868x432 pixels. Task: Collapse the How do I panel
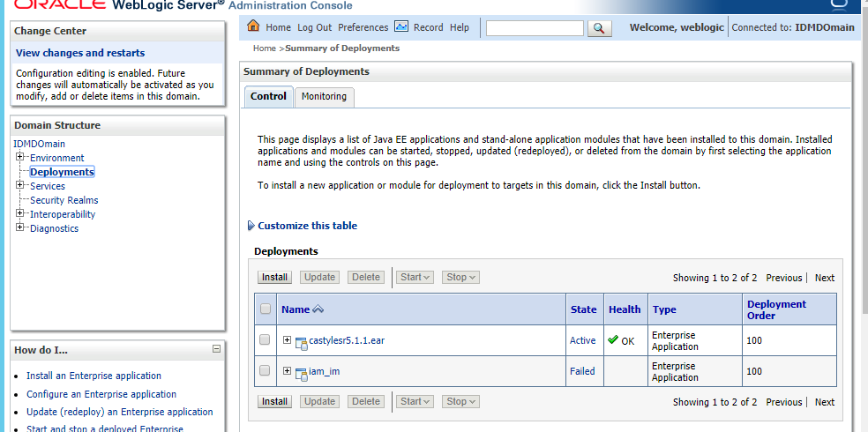tap(216, 349)
